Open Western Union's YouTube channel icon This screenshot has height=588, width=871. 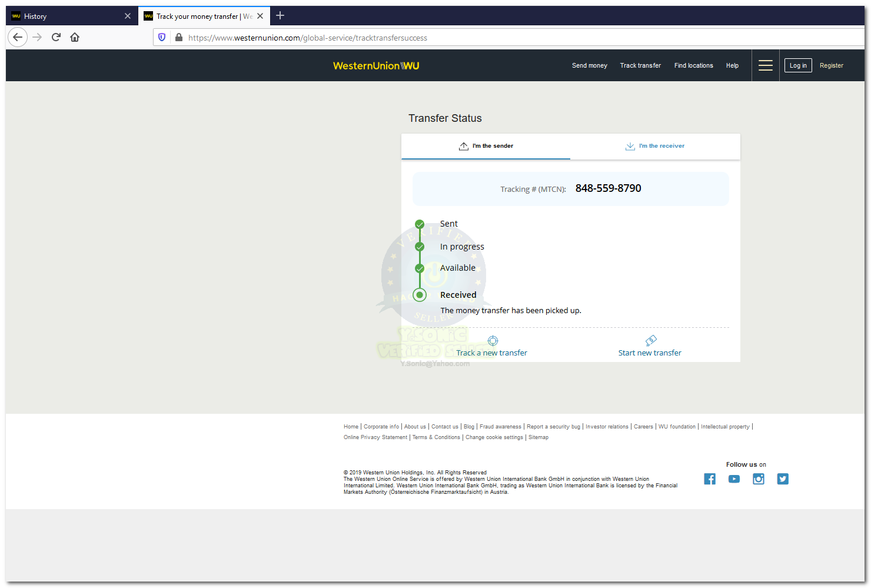734,479
